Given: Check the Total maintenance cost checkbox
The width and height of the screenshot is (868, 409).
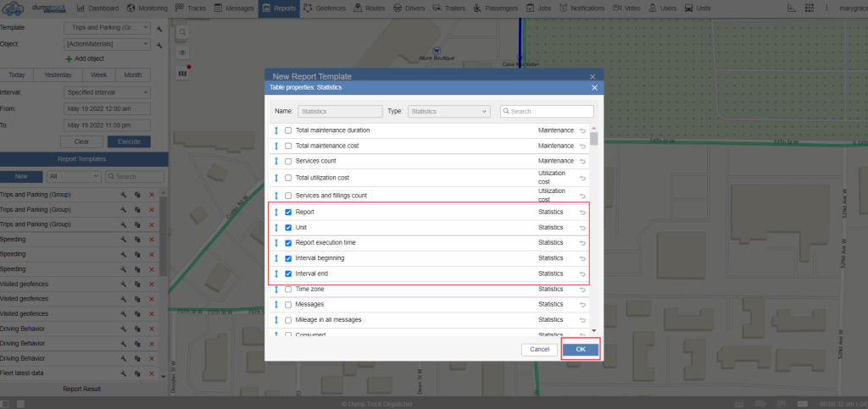Looking at the screenshot, I should click(x=288, y=146).
